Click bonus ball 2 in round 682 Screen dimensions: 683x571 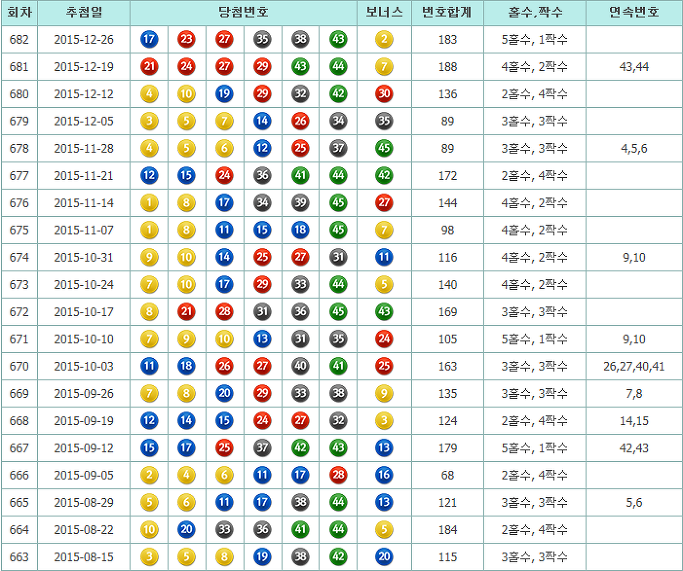coord(384,40)
